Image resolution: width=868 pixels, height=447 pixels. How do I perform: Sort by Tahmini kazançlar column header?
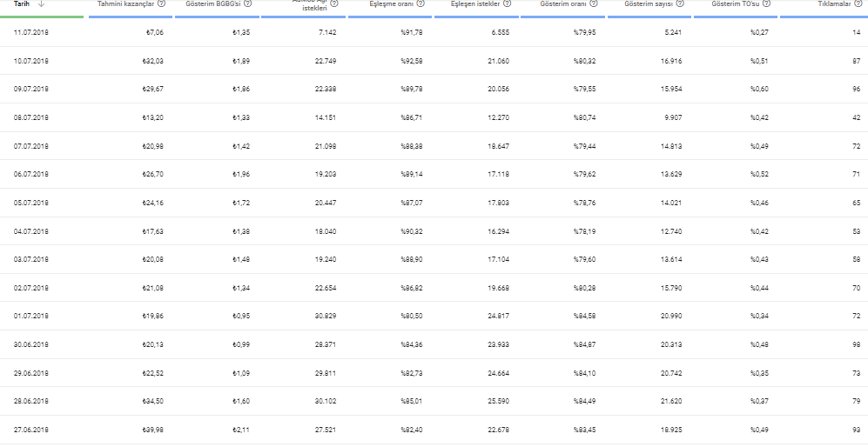pyautogui.click(x=125, y=3)
